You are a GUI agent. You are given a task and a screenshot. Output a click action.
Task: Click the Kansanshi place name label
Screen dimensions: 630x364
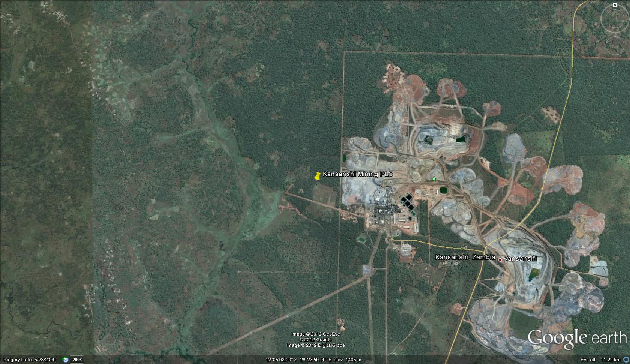(520, 259)
